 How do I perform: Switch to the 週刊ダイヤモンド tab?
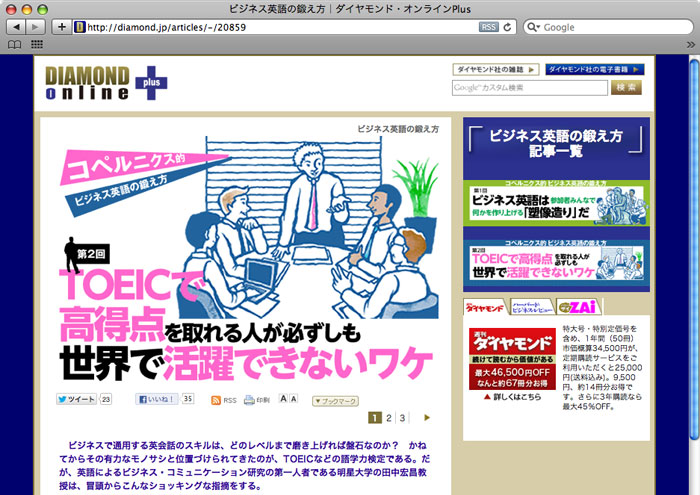pos(485,307)
